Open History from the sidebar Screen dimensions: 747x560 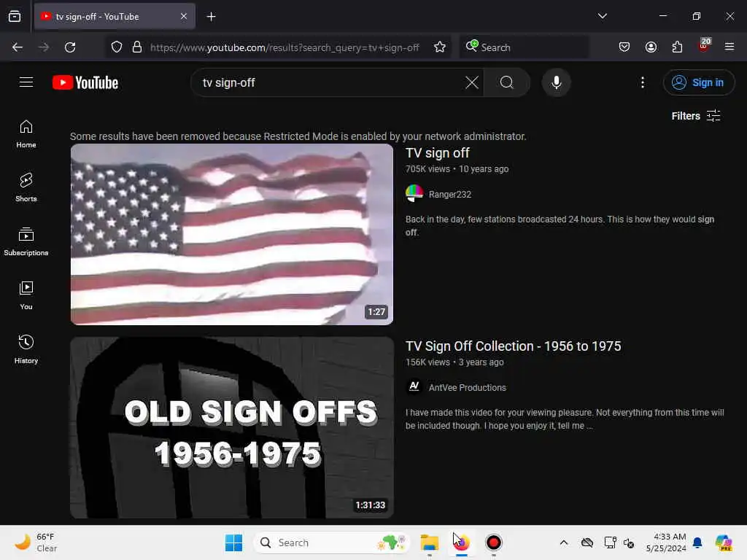[26, 349]
